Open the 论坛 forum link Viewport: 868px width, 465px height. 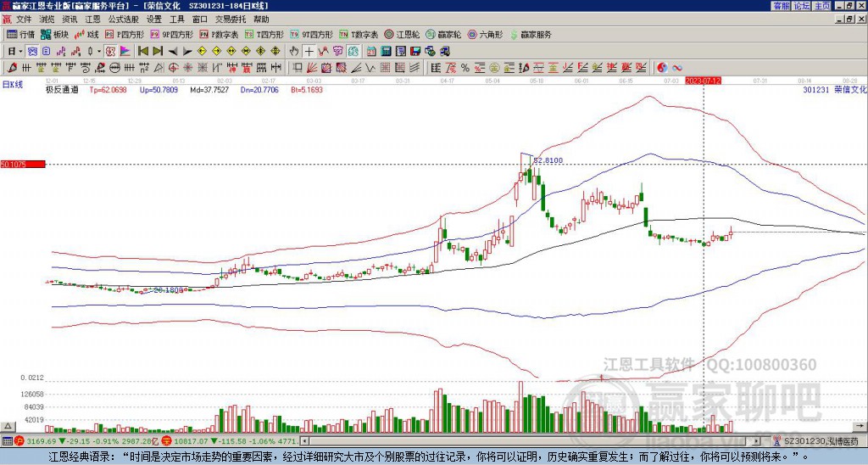click(802, 6)
